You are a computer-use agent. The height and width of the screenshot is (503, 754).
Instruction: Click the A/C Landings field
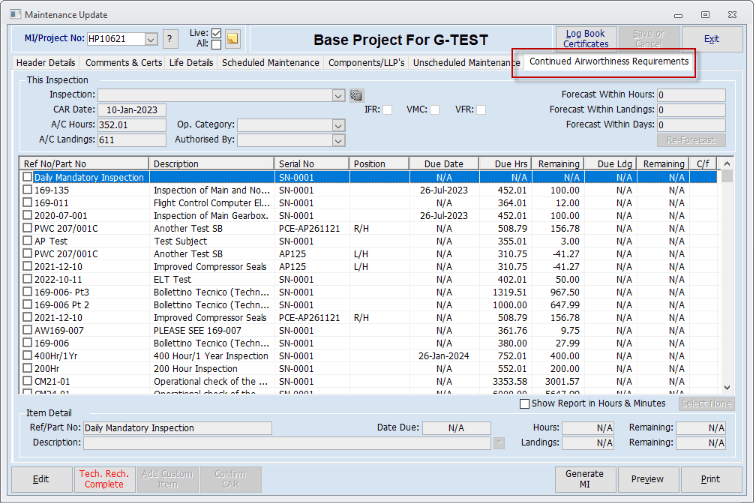tap(132, 140)
